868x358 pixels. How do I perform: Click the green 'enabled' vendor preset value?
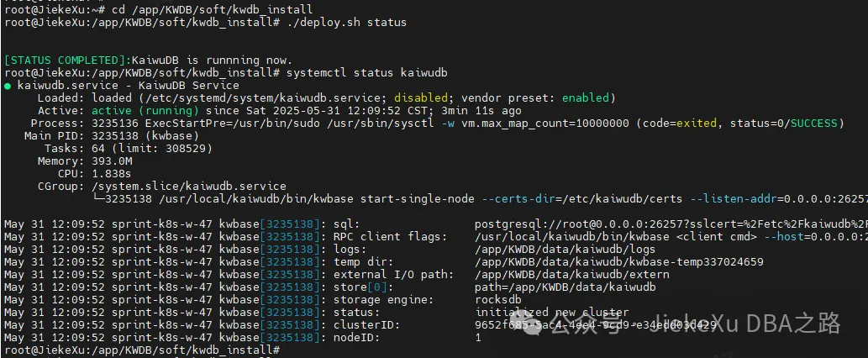tap(586, 98)
